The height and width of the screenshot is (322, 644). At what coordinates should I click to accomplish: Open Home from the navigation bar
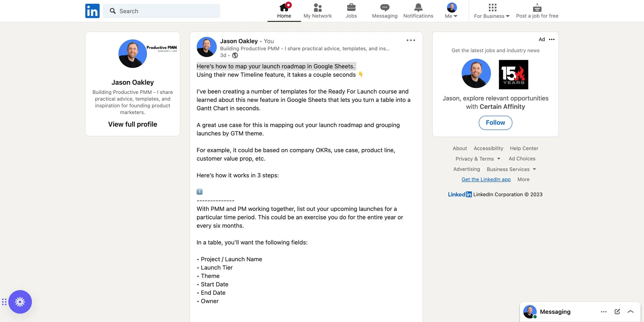coord(284,11)
